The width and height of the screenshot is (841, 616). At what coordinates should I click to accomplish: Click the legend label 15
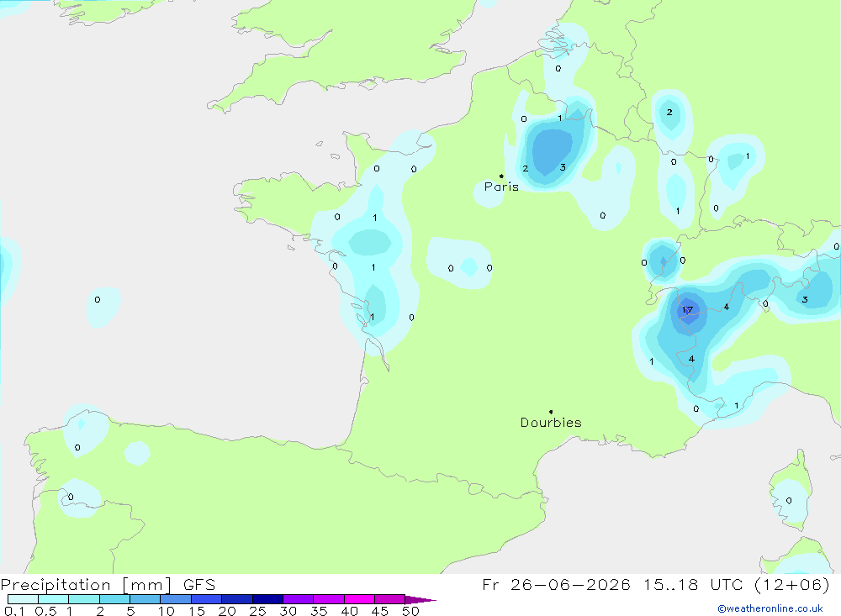coord(197,611)
